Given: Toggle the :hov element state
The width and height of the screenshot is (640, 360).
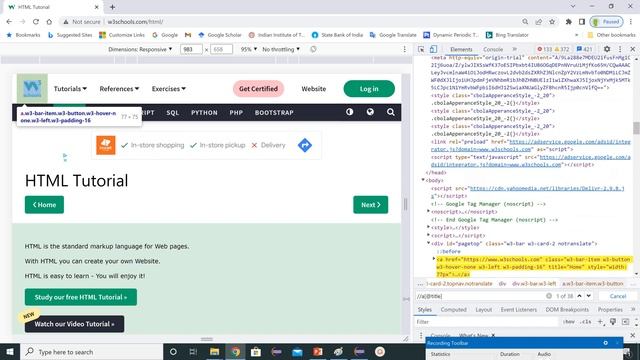Looking at the screenshot, I should [x=569, y=322].
